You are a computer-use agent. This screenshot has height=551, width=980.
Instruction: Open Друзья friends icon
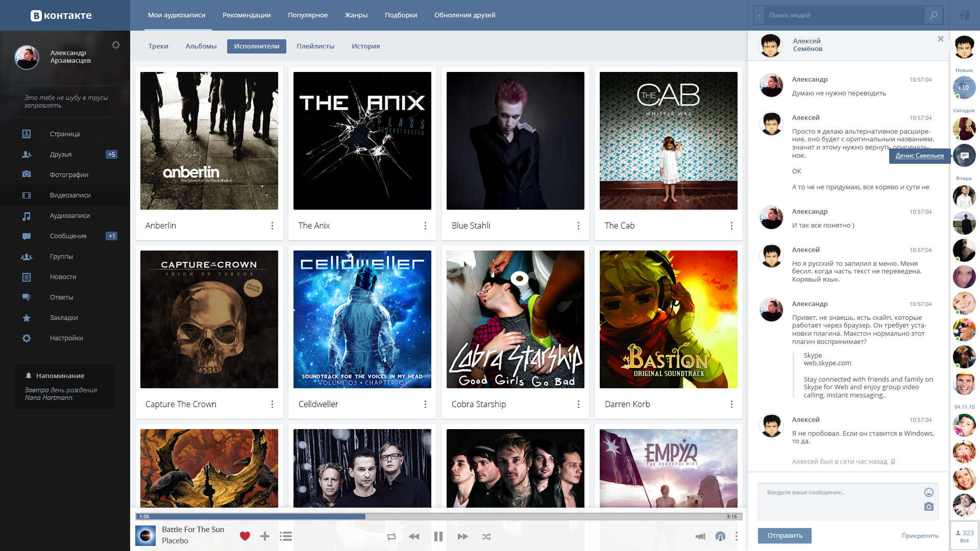pyautogui.click(x=27, y=154)
